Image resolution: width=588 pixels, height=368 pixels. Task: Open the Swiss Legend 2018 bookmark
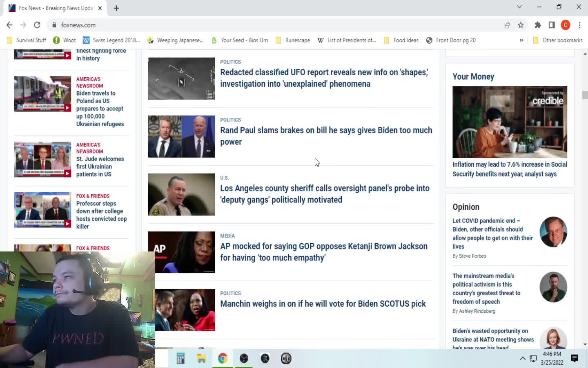tap(111, 40)
